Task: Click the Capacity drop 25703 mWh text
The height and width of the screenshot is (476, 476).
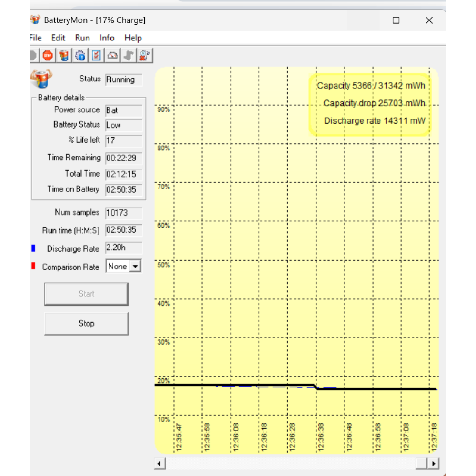Action: [x=374, y=103]
